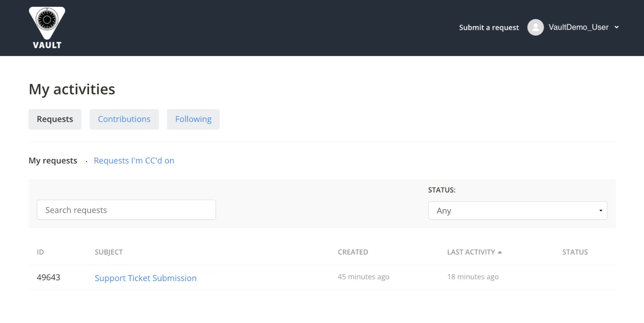The height and width of the screenshot is (323, 644).
Task: Click the ID column header
Action: coord(40,252)
